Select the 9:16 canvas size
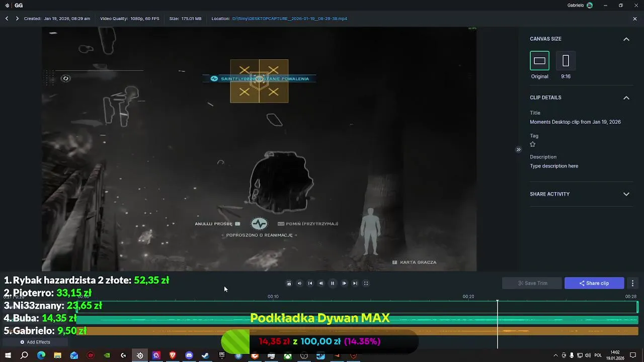The height and width of the screenshot is (362, 644). [566, 61]
